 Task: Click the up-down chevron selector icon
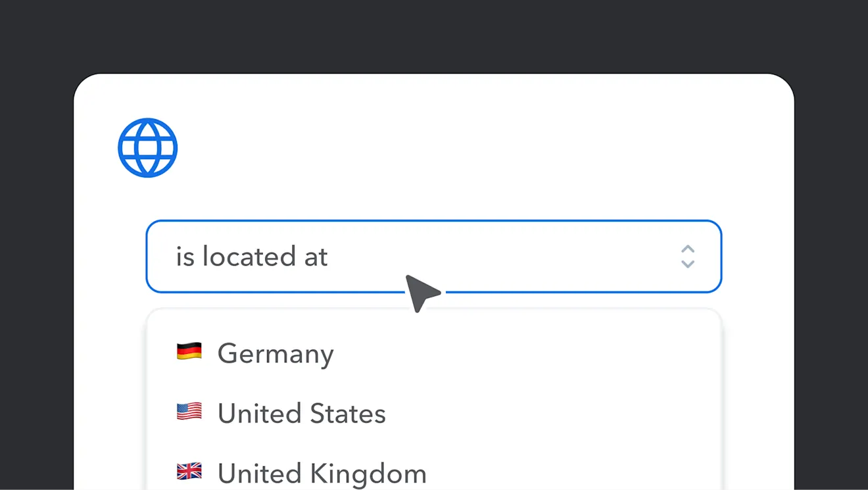point(687,257)
